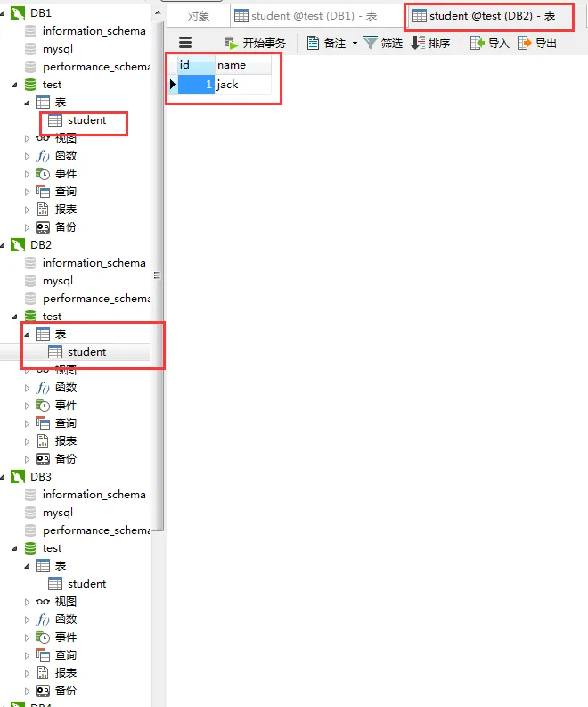
Task: Click the name column header
Action: click(x=243, y=65)
